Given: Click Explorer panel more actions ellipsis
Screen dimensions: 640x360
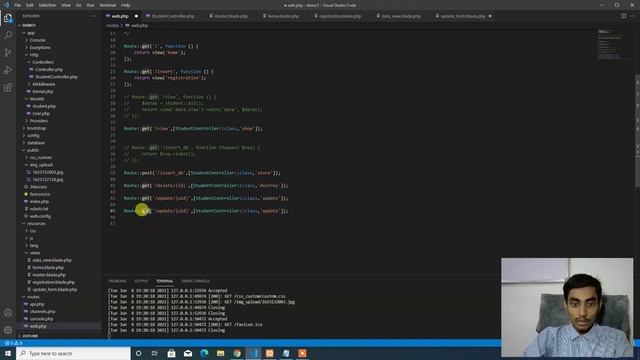Looking at the screenshot, I should click(93, 16).
